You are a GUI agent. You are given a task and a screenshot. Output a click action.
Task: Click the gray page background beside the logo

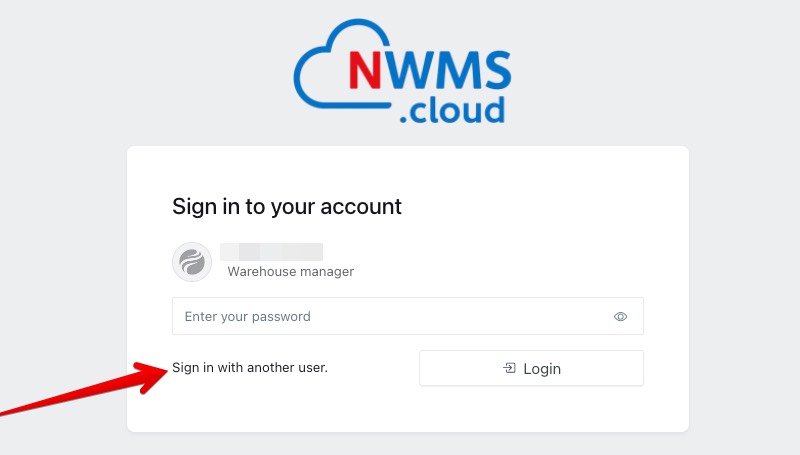650,70
